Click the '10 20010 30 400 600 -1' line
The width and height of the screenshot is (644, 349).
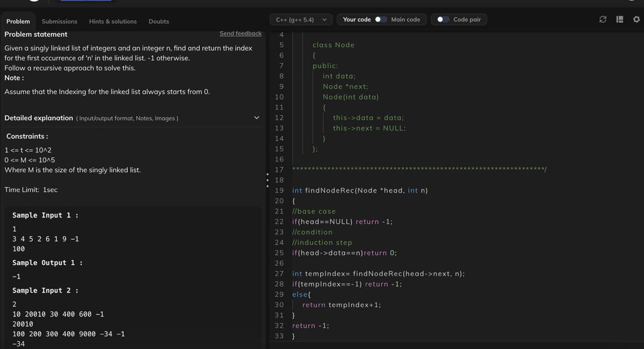click(58, 314)
